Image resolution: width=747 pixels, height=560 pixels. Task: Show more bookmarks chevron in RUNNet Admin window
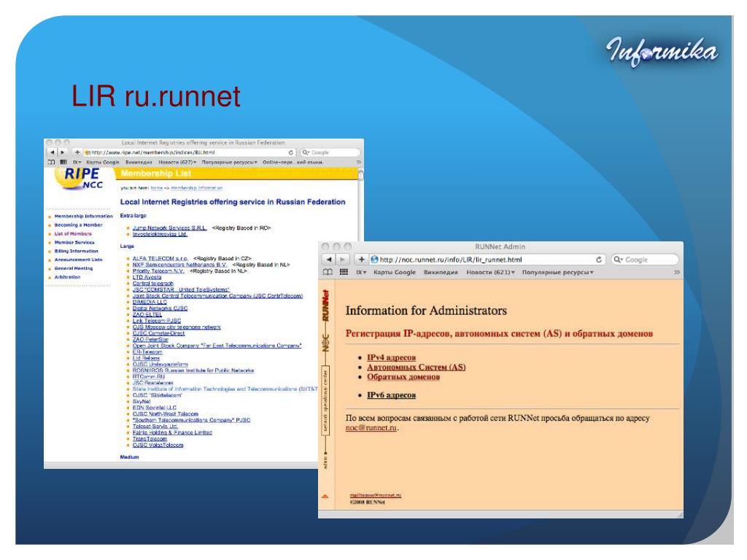click(676, 272)
